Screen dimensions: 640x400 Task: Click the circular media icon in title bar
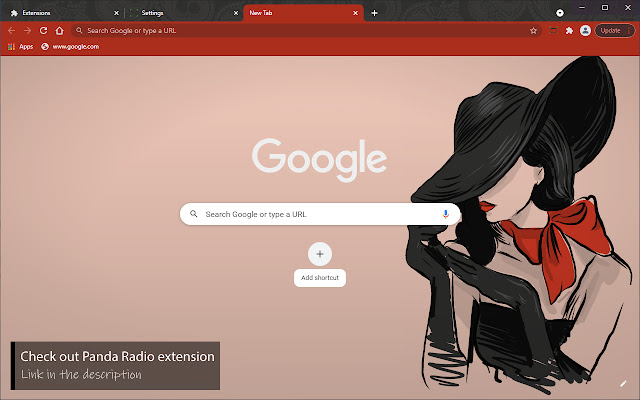point(560,13)
